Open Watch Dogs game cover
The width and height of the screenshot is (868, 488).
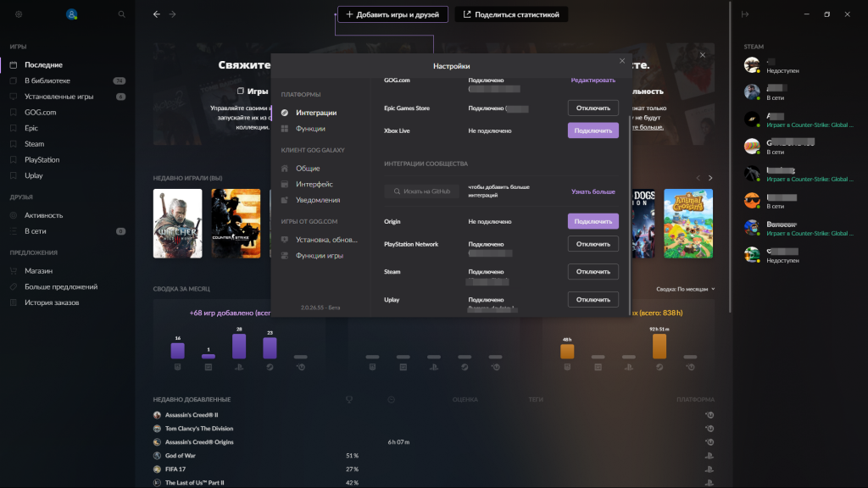pyautogui.click(x=643, y=224)
